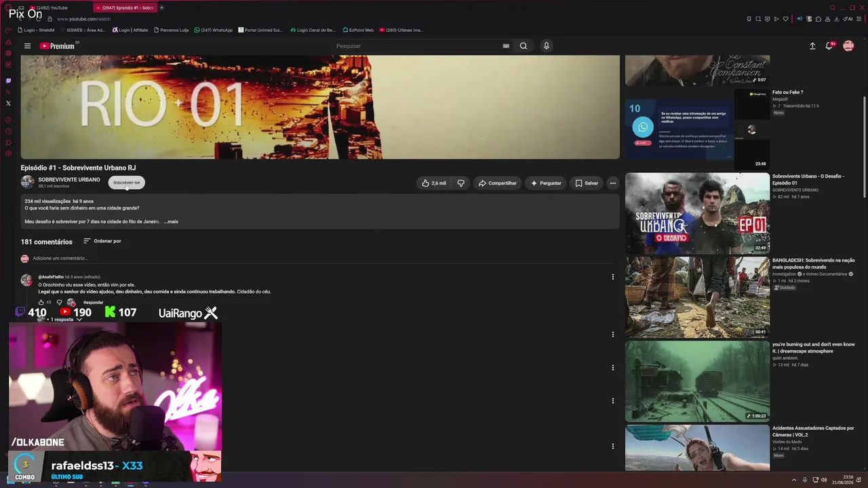This screenshot has width=868, height=488.
Task: Open the @AsafeFialho commenter profile link
Action: (51, 277)
